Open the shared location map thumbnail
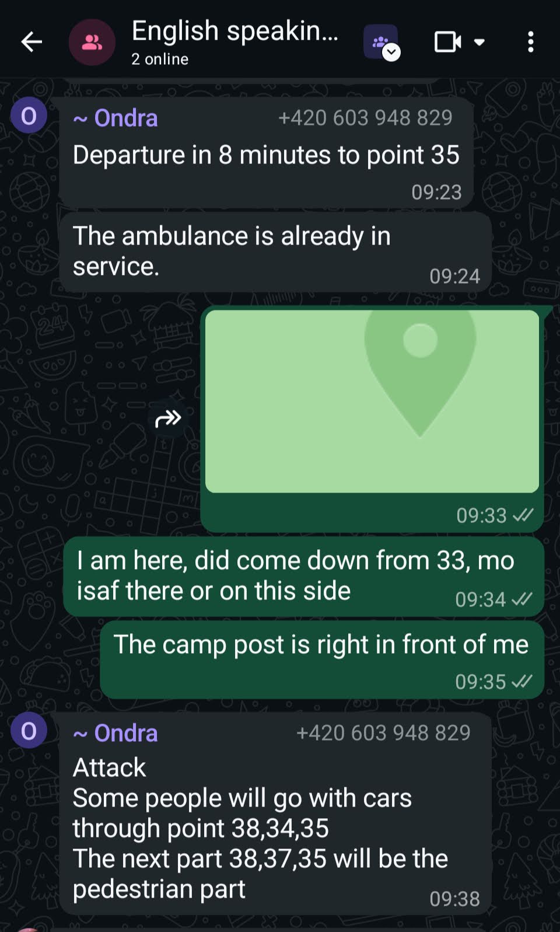Image resolution: width=560 pixels, height=932 pixels. (372, 402)
